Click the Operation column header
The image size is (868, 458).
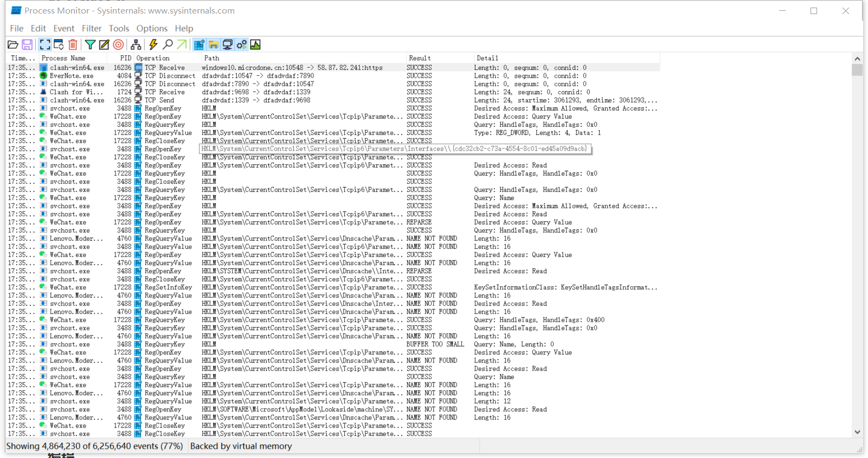[x=167, y=58]
